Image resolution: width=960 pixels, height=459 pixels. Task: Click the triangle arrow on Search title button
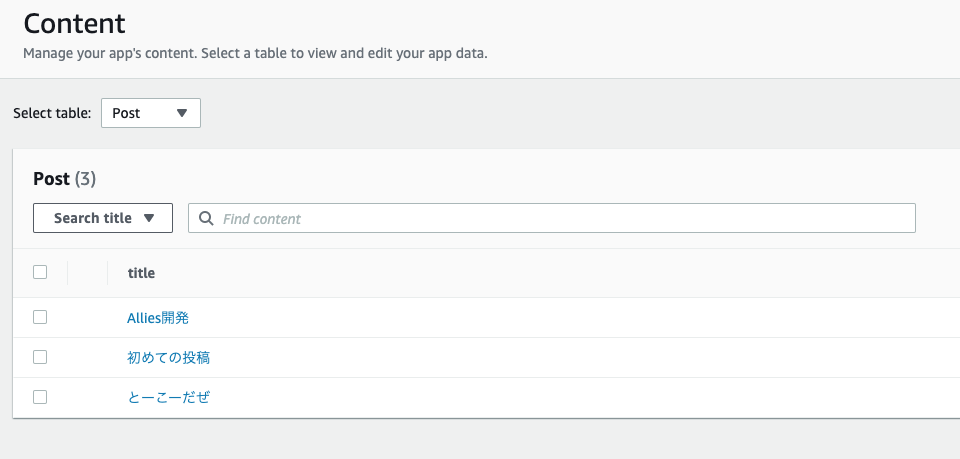[x=149, y=218]
